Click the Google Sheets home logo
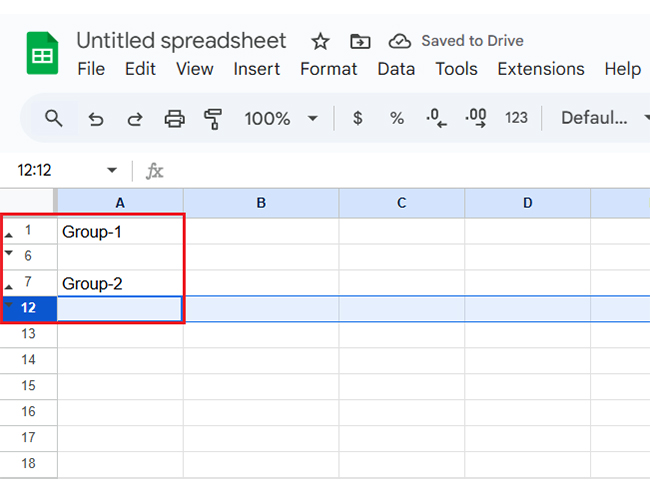 42,53
